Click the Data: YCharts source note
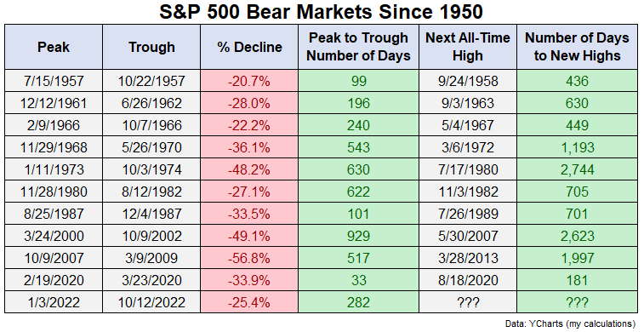Viewport: 644px width, 332px height. tap(571, 323)
